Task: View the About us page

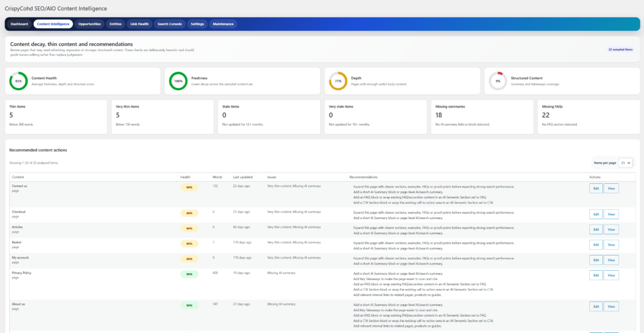Action: tap(611, 307)
